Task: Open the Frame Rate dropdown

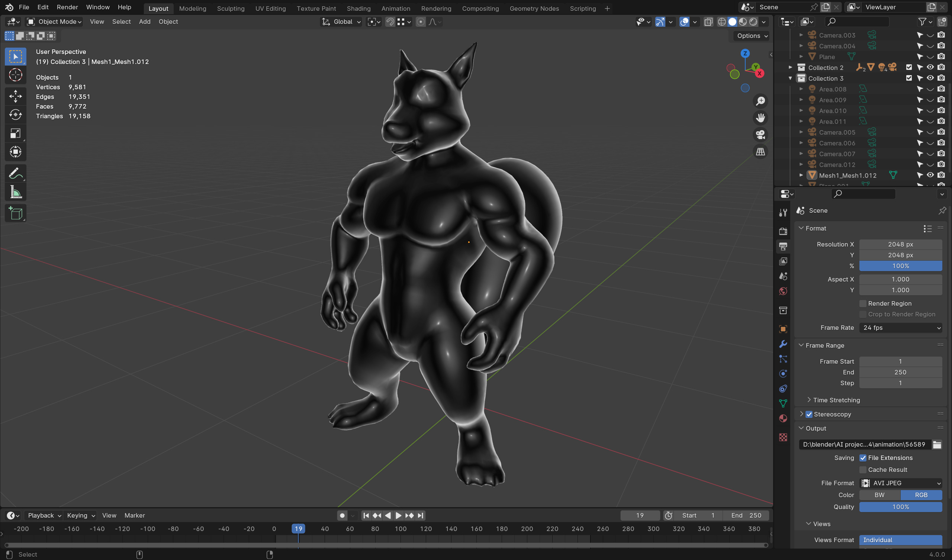Action: [x=901, y=328]
